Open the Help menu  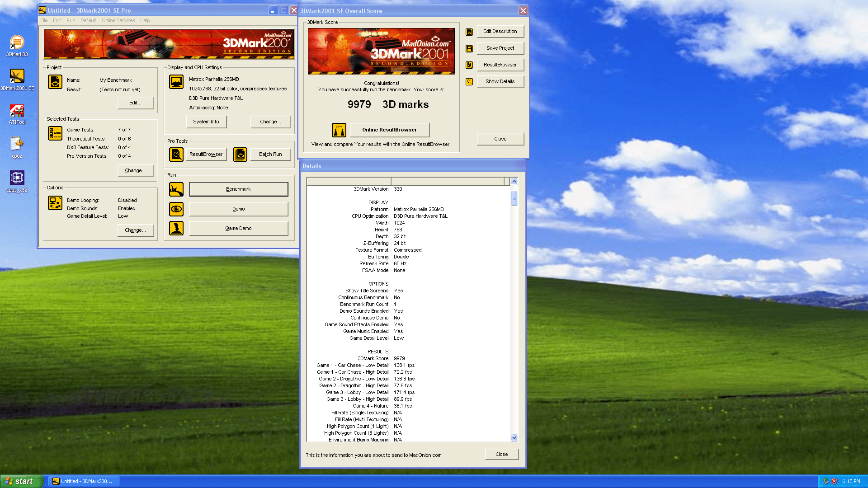[145, 20]
